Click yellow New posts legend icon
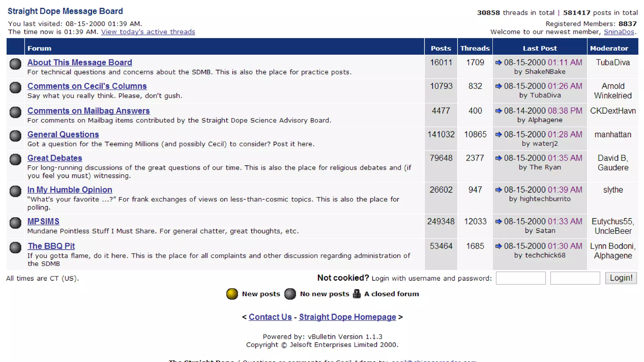 (x=232, y=294)
